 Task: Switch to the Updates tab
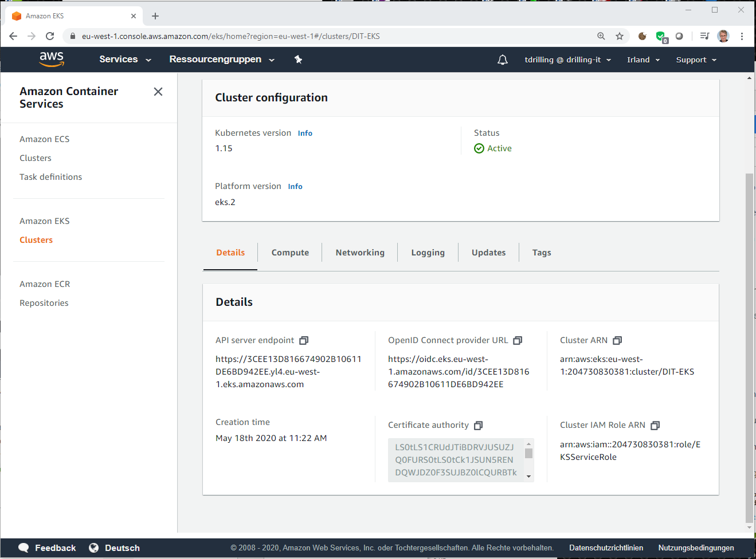[x=489, y=253]
